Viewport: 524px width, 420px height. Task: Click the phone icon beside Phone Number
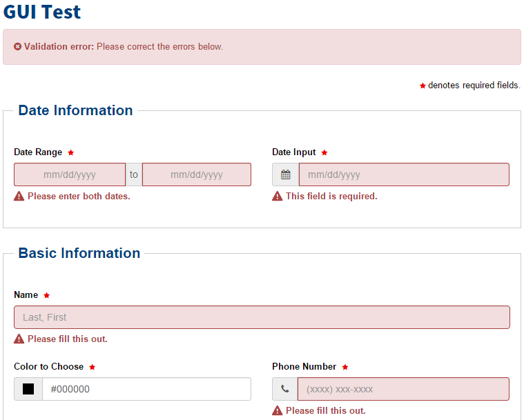284,389
